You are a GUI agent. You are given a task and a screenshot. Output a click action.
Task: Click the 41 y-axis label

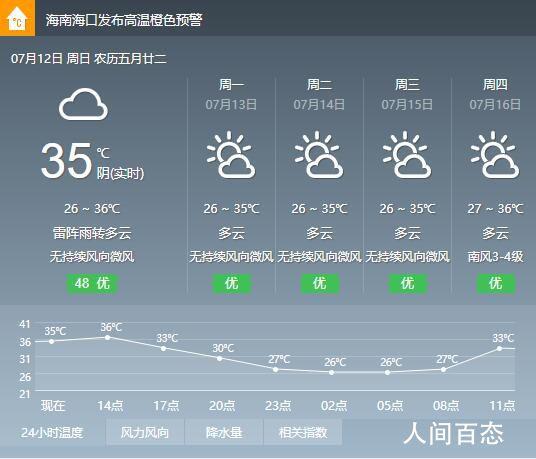tap(25, 324)
